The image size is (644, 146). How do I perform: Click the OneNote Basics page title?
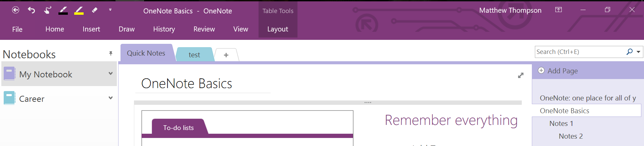click(x=186, y=83)
